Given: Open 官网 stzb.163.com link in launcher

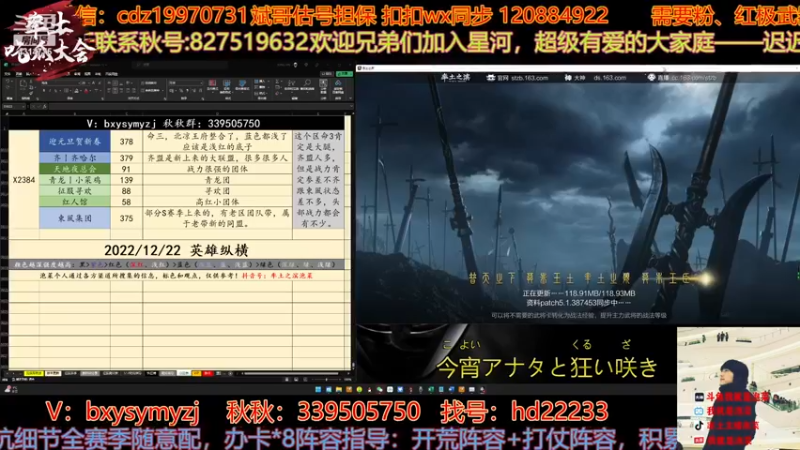Looking at the screenshot, I should pos(517,78).
